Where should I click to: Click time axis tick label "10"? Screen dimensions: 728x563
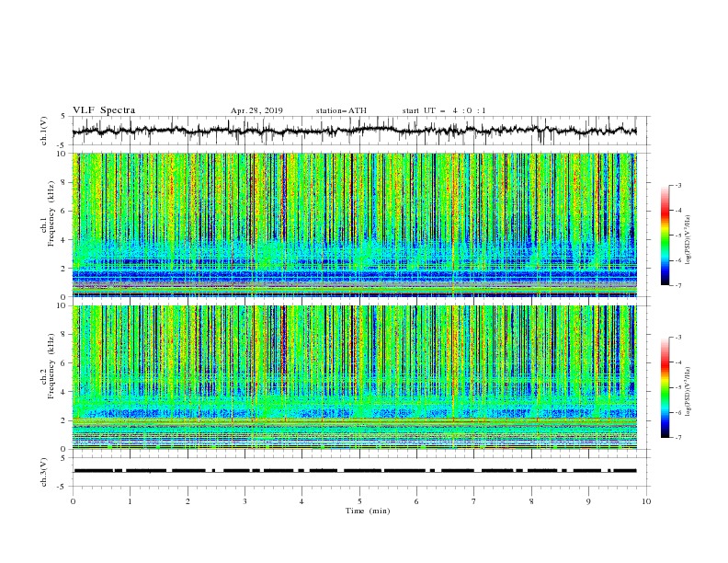click(646, 501)
